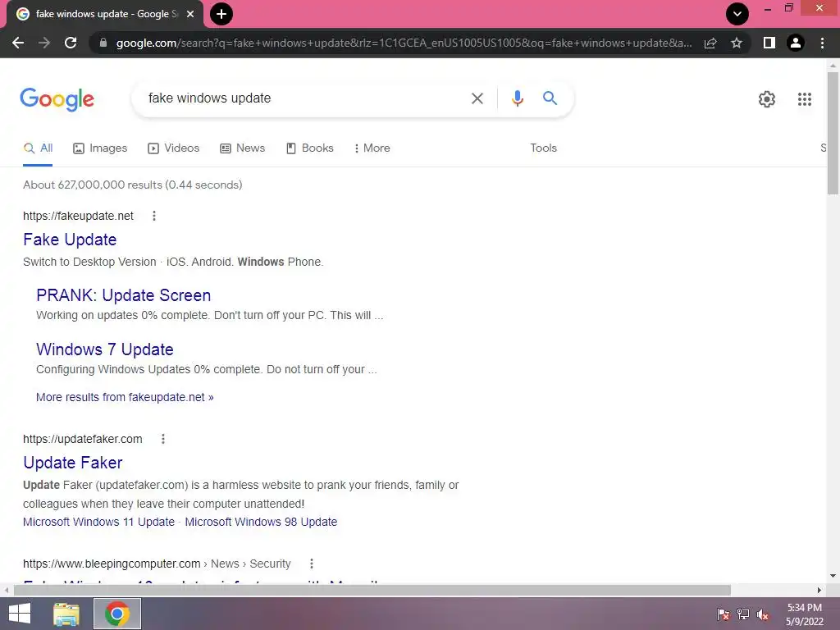Image resolution: width=840 pixels, height=630 pixels.
Task: Open 'Microsoft Windows 11 Update' link
Action: 98,522
